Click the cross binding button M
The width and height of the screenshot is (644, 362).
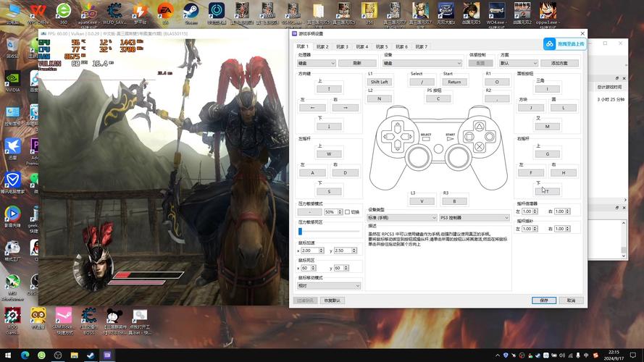(547, 127)
